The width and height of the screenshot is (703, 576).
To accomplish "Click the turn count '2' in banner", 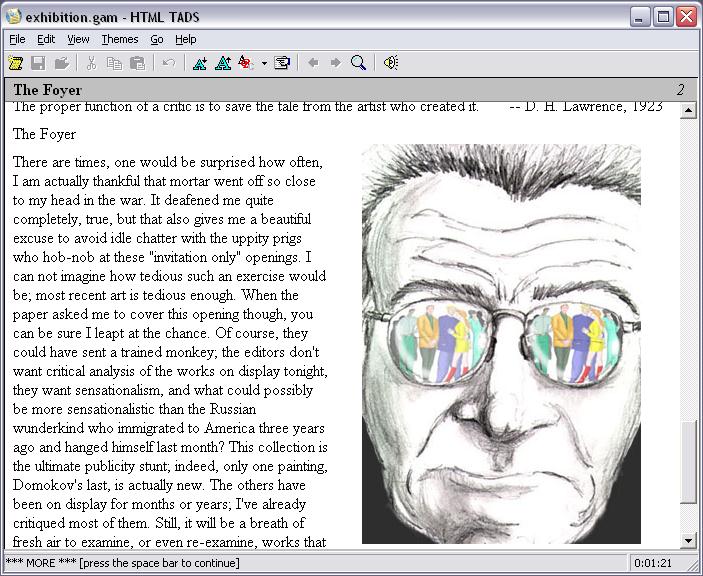I will point(681,90).
